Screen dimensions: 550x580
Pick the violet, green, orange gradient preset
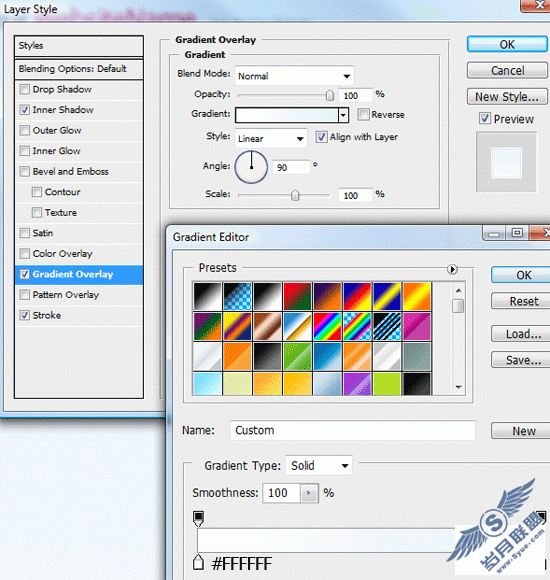pos(207,326)
